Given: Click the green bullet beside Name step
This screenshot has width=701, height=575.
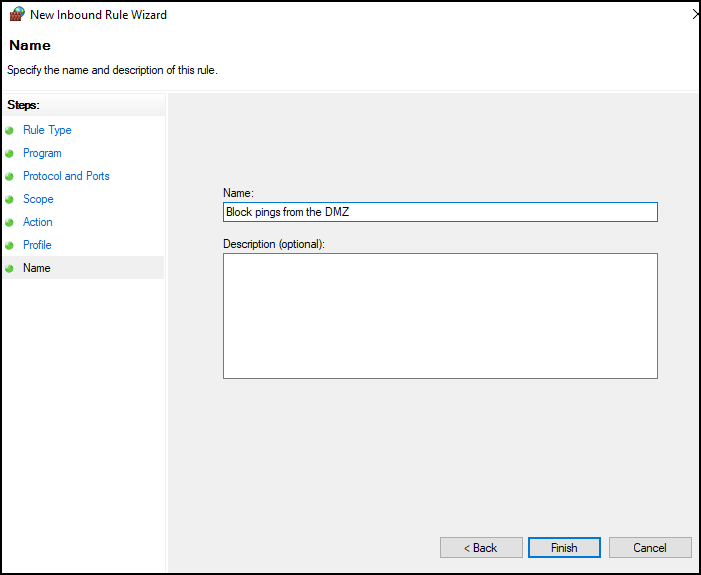Looking at the screenshot, I should 9,268.
